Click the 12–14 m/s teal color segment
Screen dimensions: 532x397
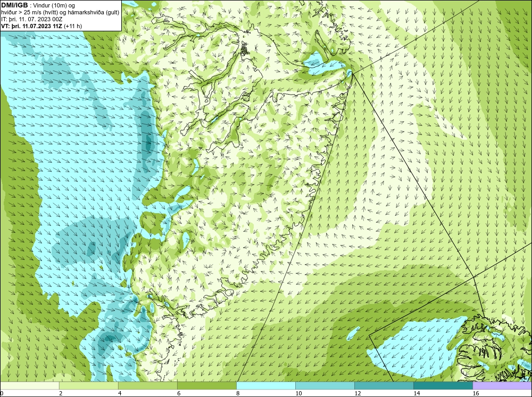point(384,385)
